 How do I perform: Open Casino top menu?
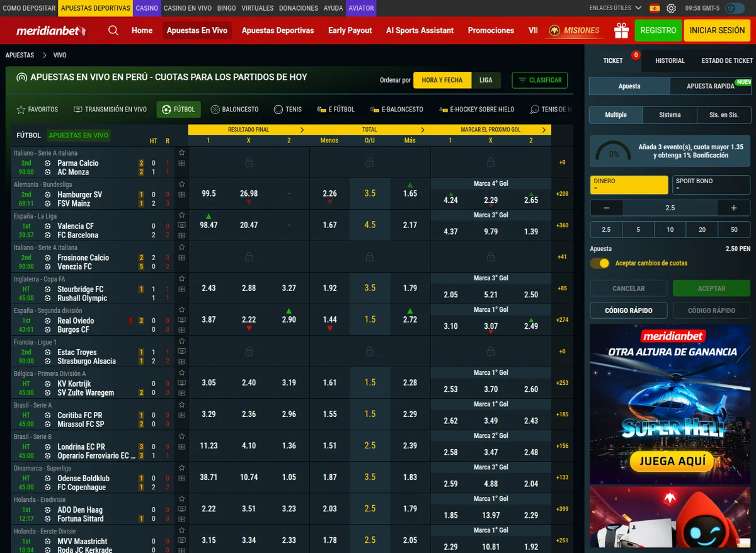(147, 8)
